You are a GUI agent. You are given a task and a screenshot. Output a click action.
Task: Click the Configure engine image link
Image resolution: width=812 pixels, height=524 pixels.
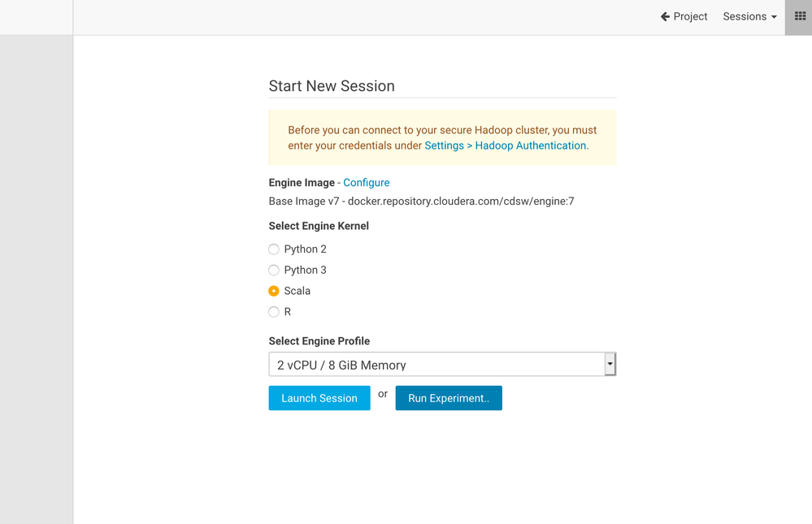click(366, 183)
